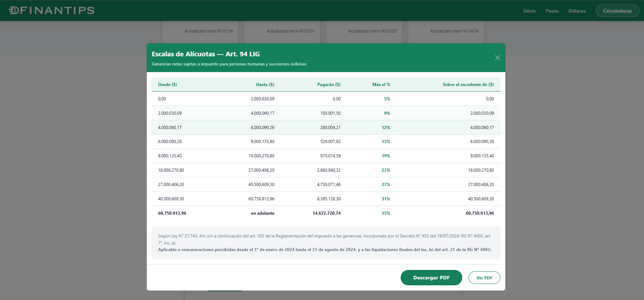The image size is (644, 300).
Task: Click the Finantips logo
Action: [x=51, y=10]
